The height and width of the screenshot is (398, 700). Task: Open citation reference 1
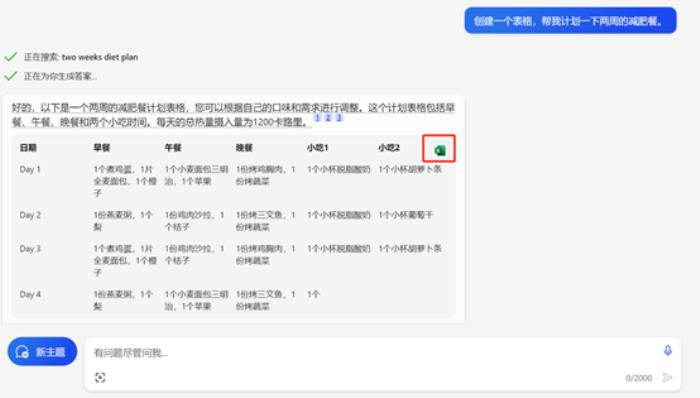coord(317,118)
